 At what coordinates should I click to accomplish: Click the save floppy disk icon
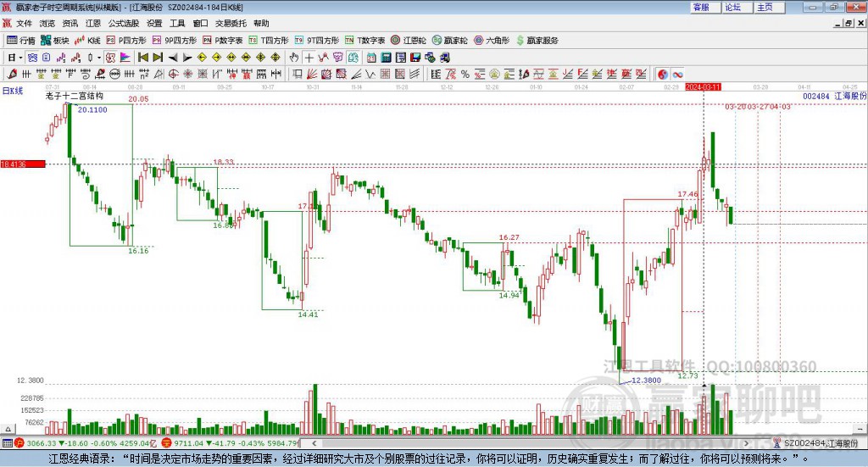point(415,58)
